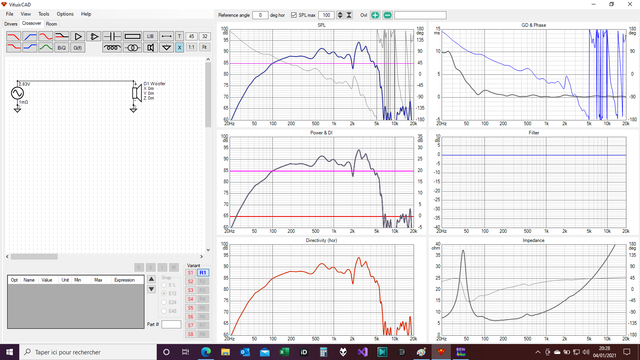
Task: Click the schematic vertical scrollbar thumb
Action: click(208, 95)
